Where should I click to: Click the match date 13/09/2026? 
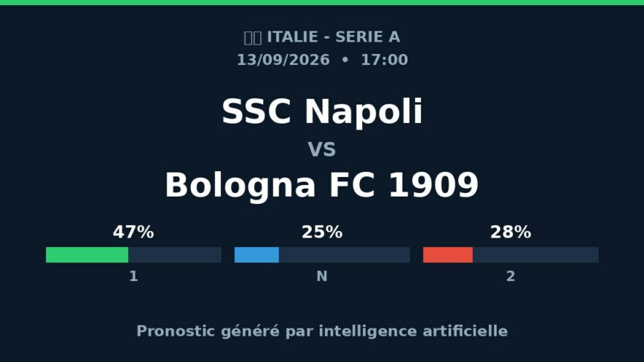pyautogui.click(x=283, y=60)
